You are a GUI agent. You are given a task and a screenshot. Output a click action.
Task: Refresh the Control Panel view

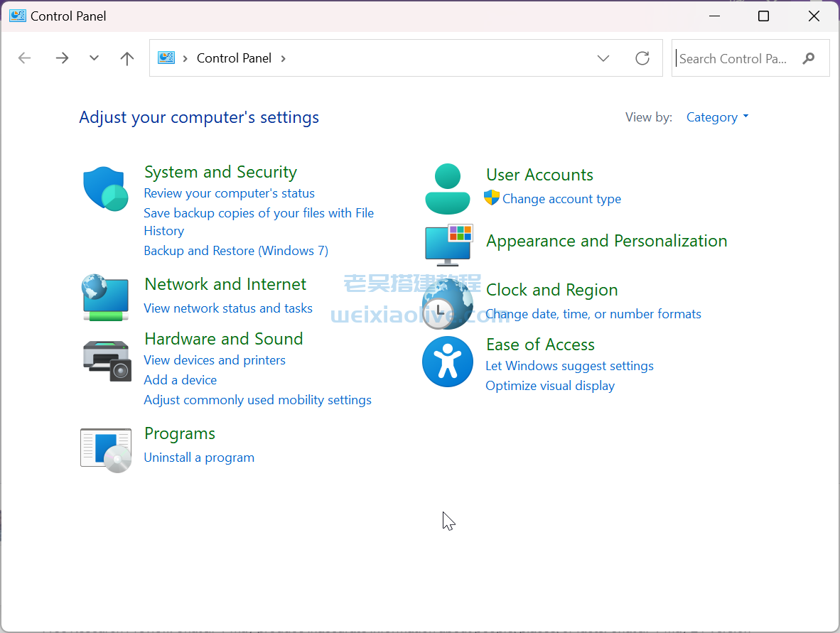tap(642, 58)
